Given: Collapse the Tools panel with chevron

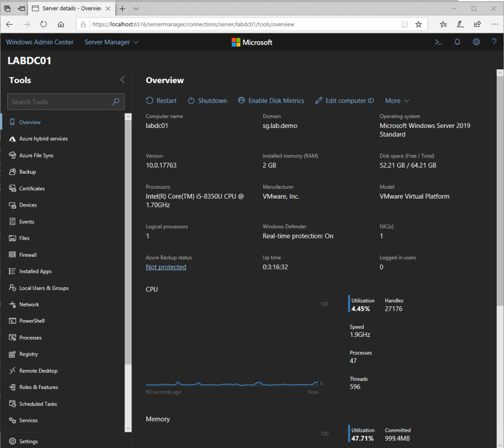Looking at the screenshot, I should coord(123,80).
